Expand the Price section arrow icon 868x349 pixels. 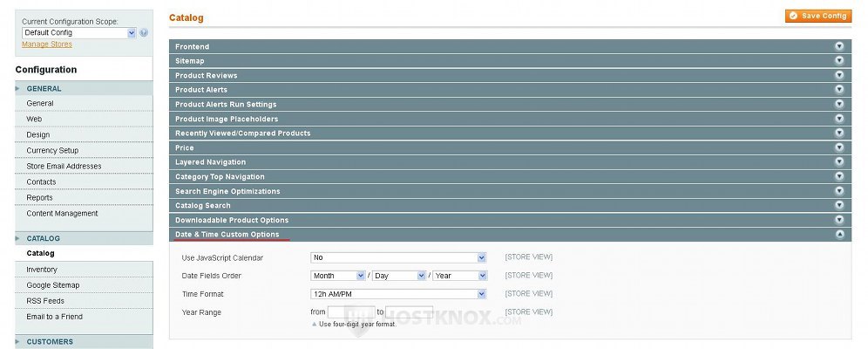tap(839, 147)
